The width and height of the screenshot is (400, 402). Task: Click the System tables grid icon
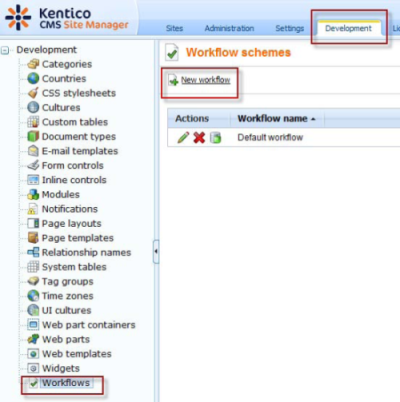[33, 267]
